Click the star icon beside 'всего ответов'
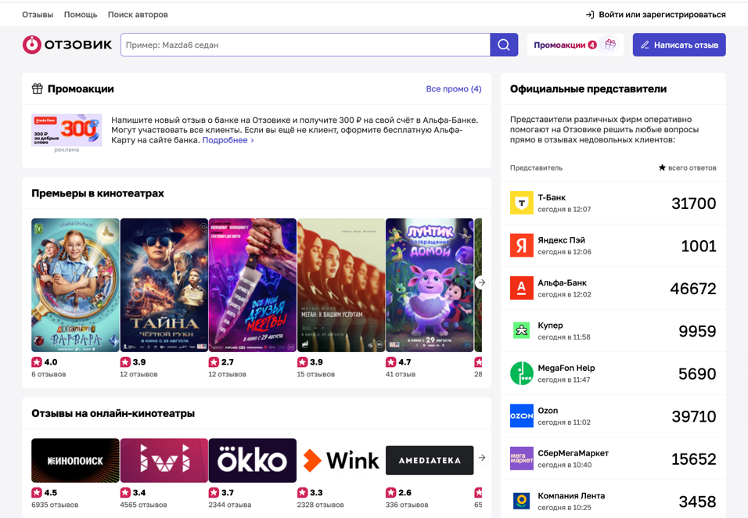The height and width of the screenshot is (518, 748). (662, 167)
